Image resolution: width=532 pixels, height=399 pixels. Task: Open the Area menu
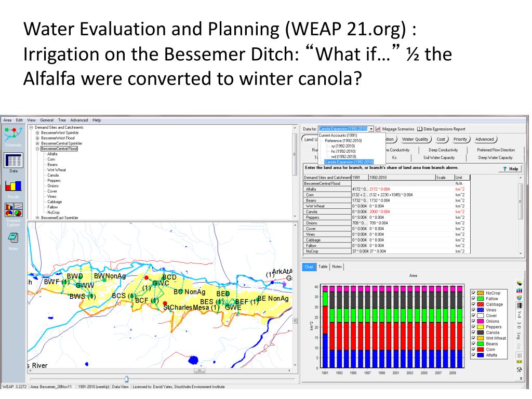pyautogui.click(x=7, y=120)
